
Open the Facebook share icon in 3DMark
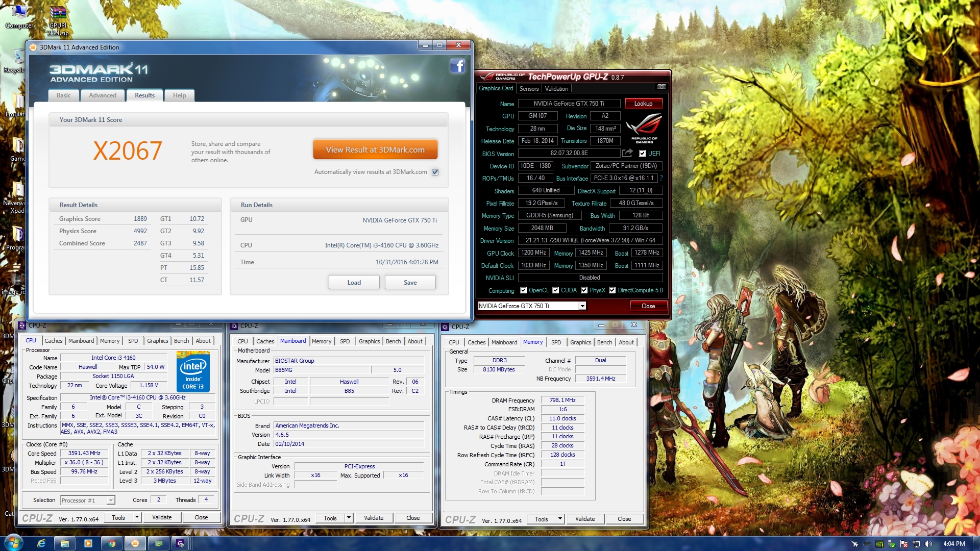(457, 66)
